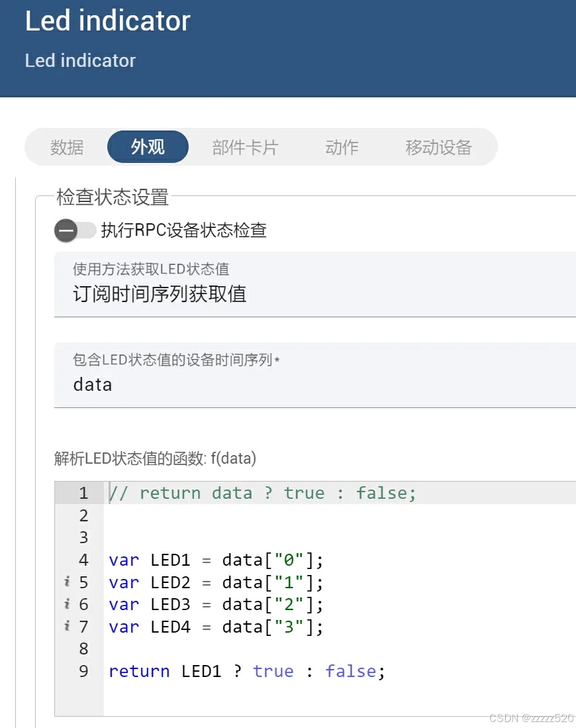Select the active 外观 tab
Viewport: 576px width, 728px height.
148,148
